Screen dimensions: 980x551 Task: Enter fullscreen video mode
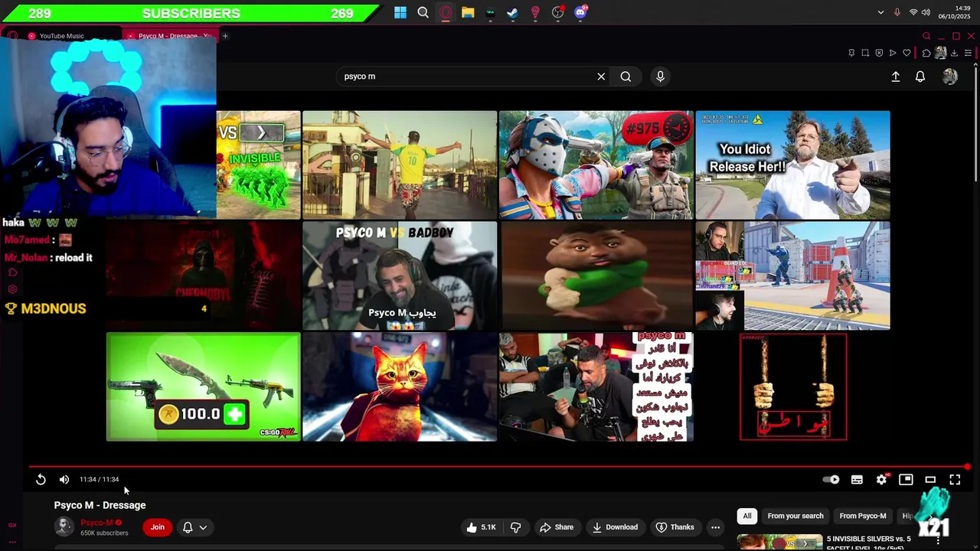[955, 479]
